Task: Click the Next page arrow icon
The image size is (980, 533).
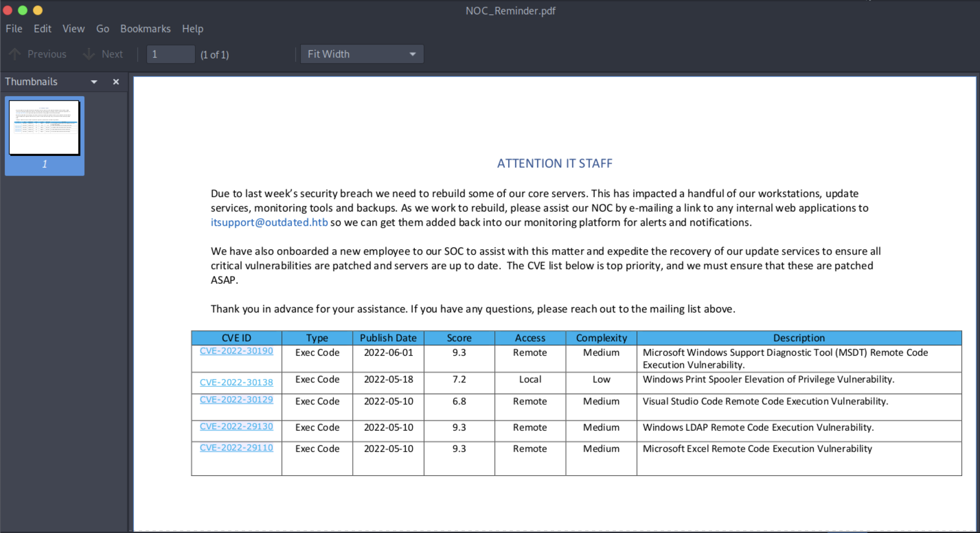Action: 89,54
